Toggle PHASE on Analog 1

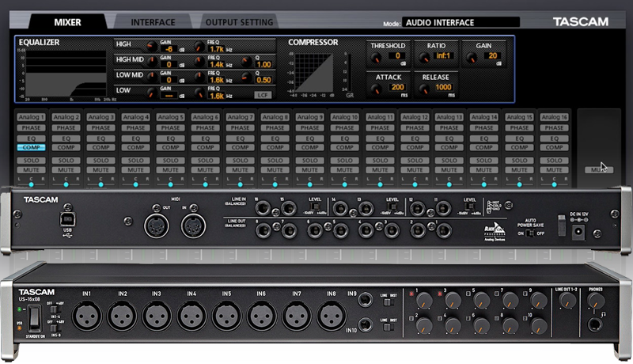[31, 128]
